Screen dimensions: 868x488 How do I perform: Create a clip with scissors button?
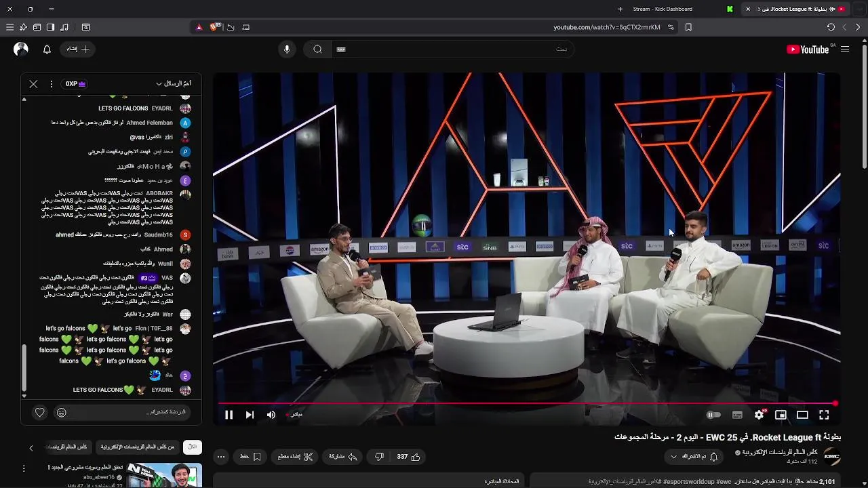(295, 457)
